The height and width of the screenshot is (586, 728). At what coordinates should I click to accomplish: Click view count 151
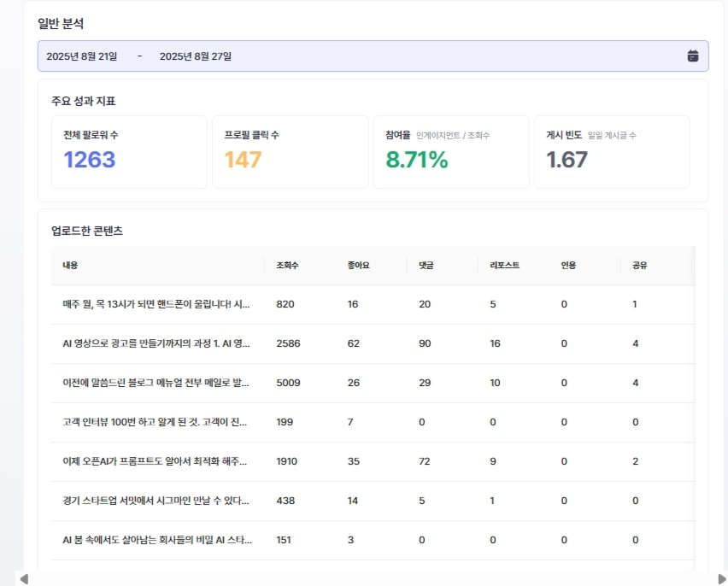click(283, 540)
